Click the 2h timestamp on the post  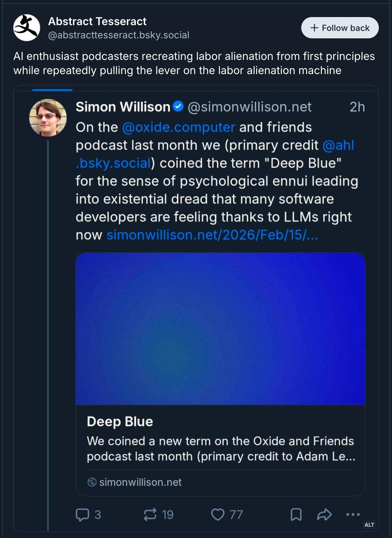click(x=357, y=107)
